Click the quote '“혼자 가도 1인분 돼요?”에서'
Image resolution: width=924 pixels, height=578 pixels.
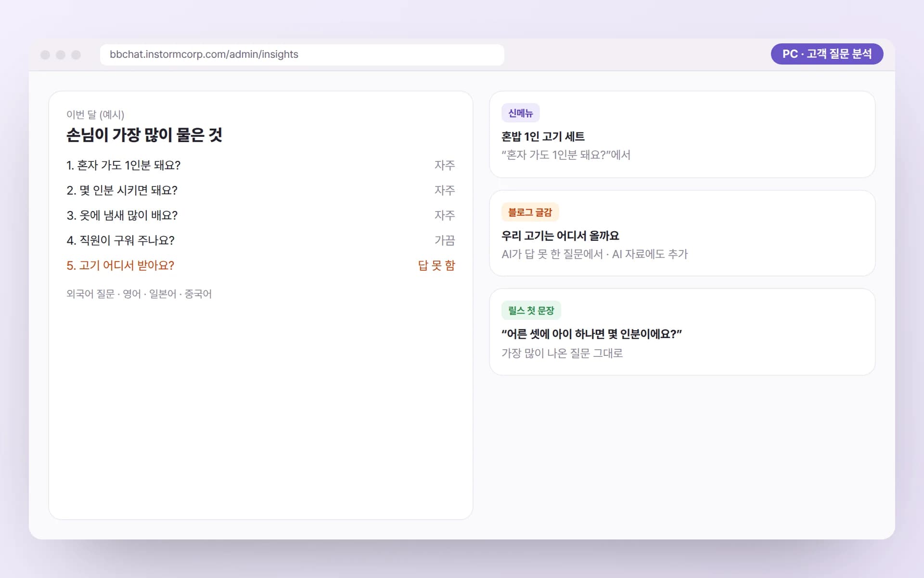pyautogui.click(x=566, y=155)
